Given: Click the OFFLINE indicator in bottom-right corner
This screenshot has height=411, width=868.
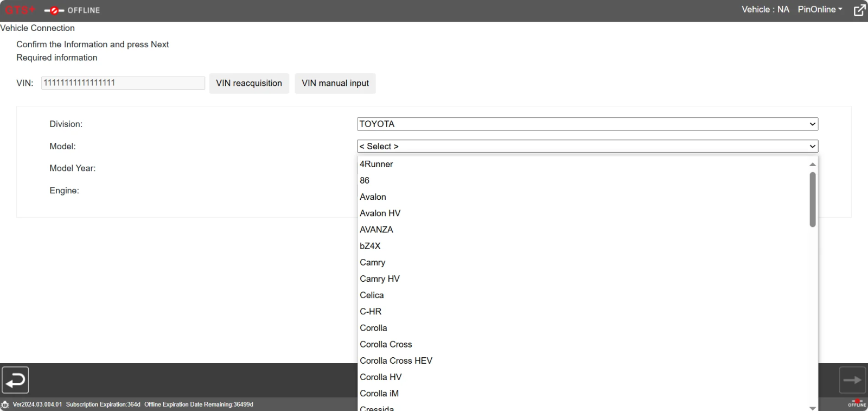Looking at the screenshot, I should 857,403.
